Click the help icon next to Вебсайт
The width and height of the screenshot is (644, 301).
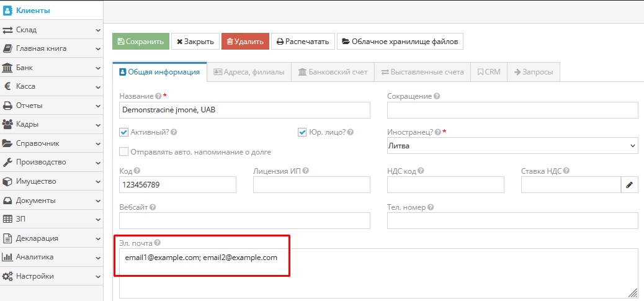pyautogui.click(x=153, y=207)
